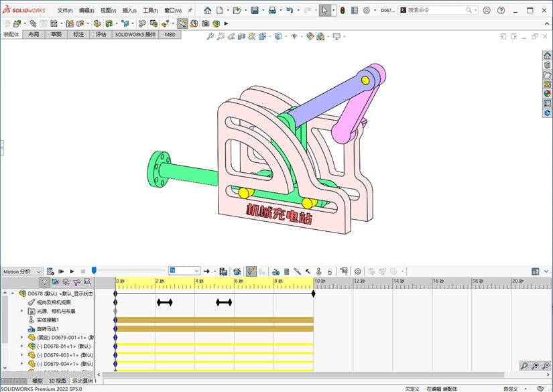Select the 运动算例 1 tab

[84, 381]
